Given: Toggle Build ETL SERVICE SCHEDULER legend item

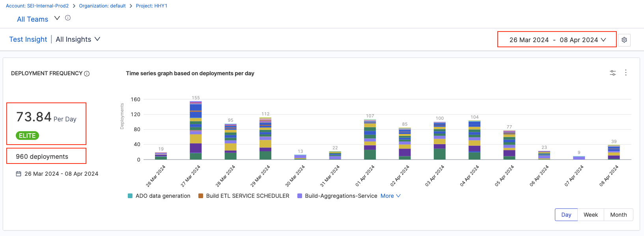Looking at the screenshot, I should point(244,196).
